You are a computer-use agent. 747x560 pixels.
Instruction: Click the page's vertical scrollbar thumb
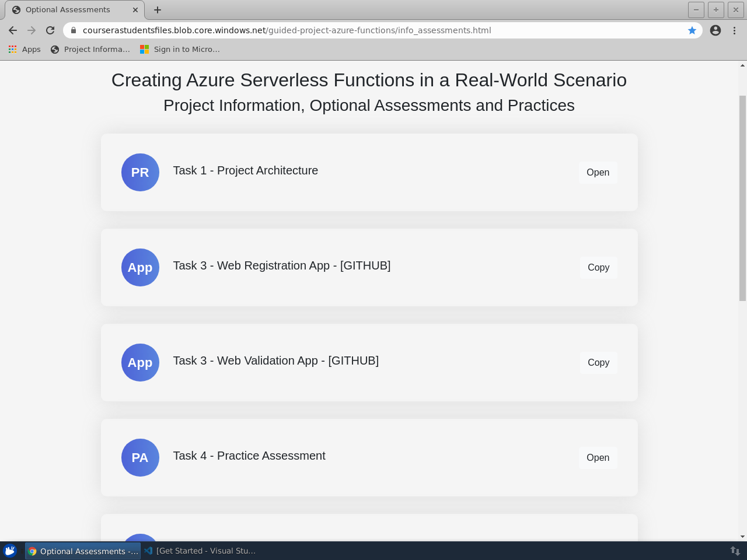[742, 198]
